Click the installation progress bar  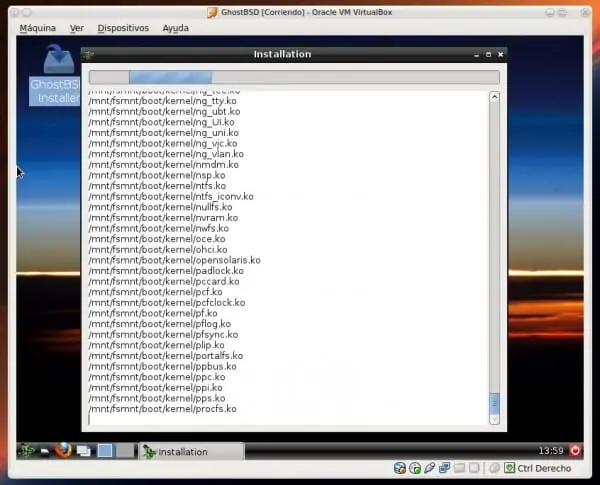pos(294,77)
